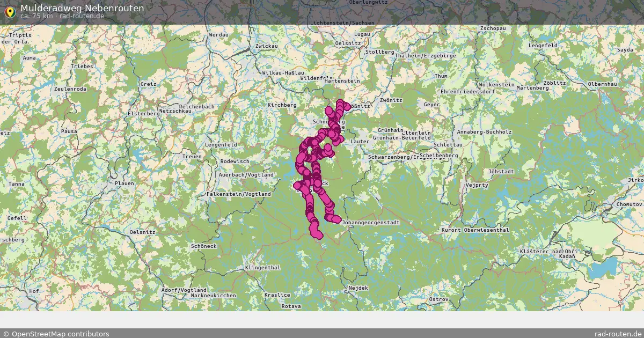Click the Zschopau town label

493,28
